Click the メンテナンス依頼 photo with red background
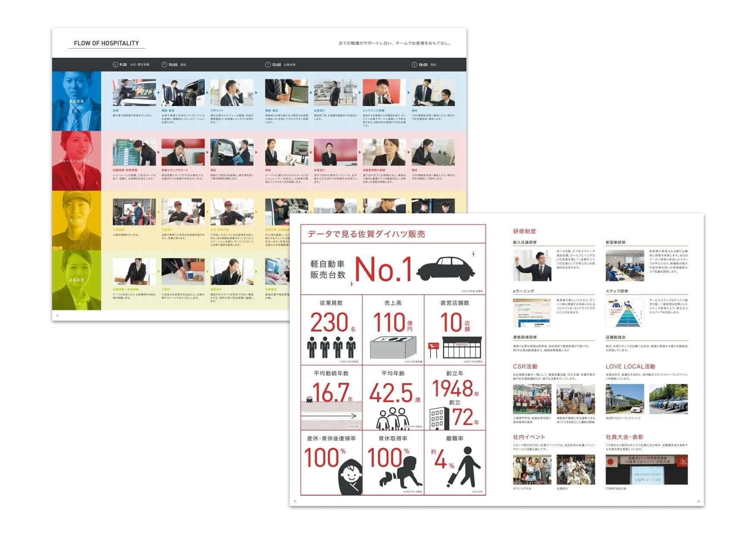Image resolution: width=756 pixels, height=534 pixels. (x=384, y=92)
